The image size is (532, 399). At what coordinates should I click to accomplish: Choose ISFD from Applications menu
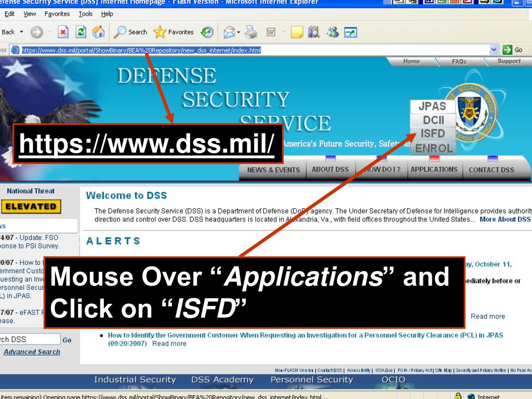tap(433, 134)
